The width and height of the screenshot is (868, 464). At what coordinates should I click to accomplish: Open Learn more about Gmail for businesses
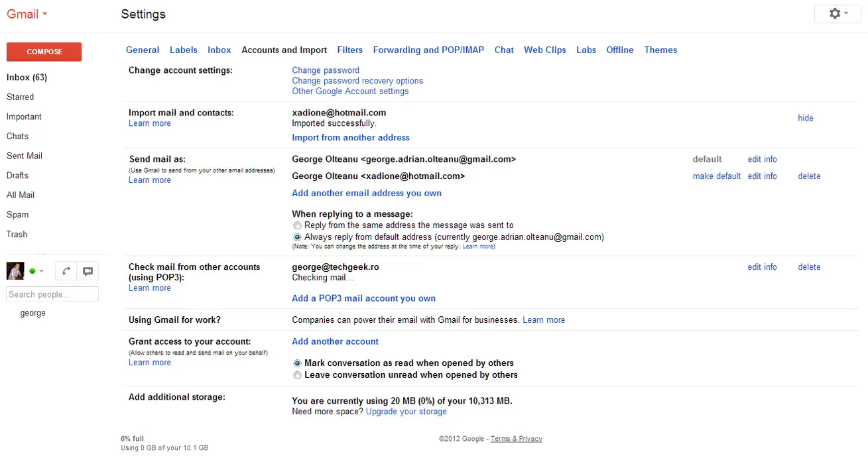[544, 320]
